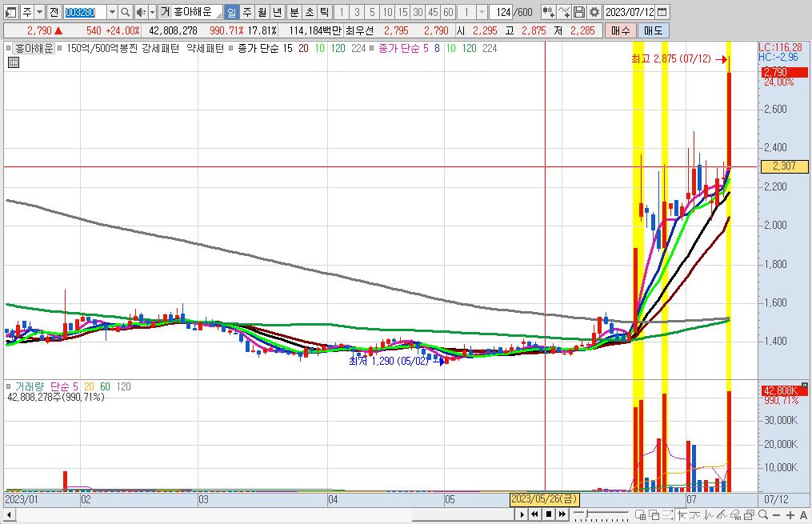This screenshot has width=812, height=524.
Task: Click the plus zoom-in icon
Action: pos(790,514)
